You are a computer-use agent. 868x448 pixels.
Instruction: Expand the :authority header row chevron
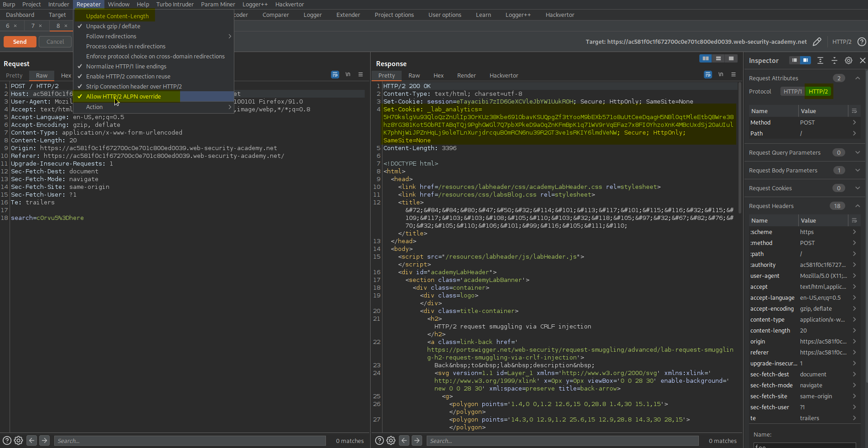(x=854, y=265)
